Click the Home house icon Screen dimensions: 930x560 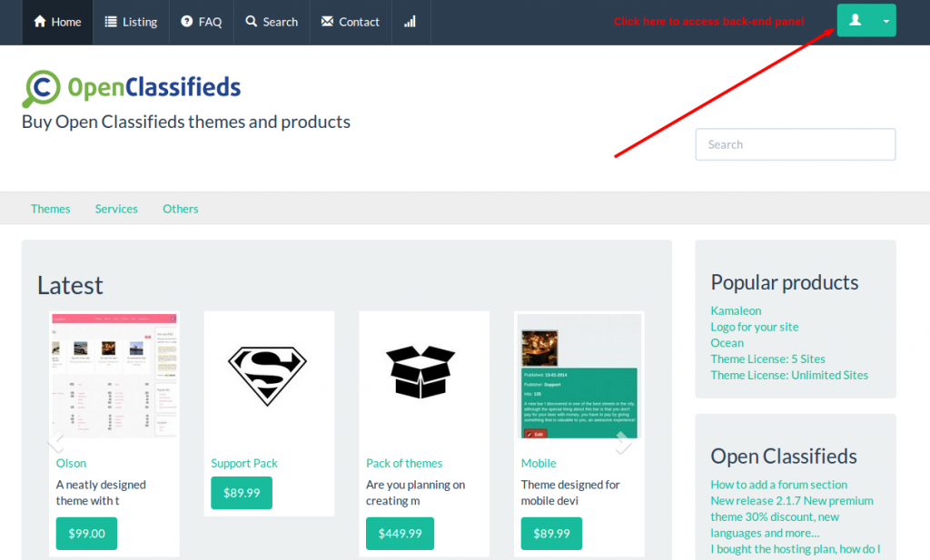pyautogui.click(x=40, y=22)
